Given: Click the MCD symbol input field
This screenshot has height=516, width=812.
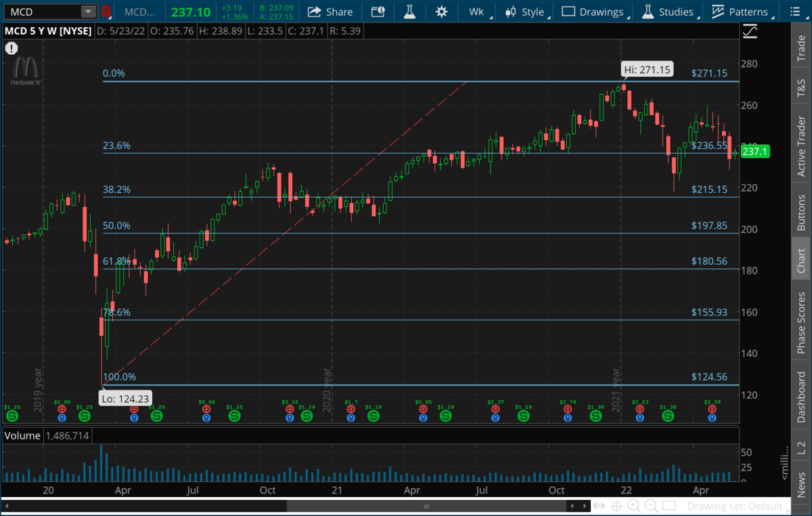Looking at the screenshot, I should 42,12.
